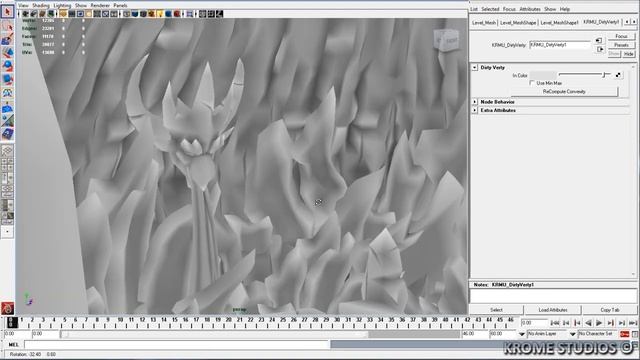The height and width of the screenshot is (360, 640).
Task: Open the Renderer menu
Action: (100, 5)
